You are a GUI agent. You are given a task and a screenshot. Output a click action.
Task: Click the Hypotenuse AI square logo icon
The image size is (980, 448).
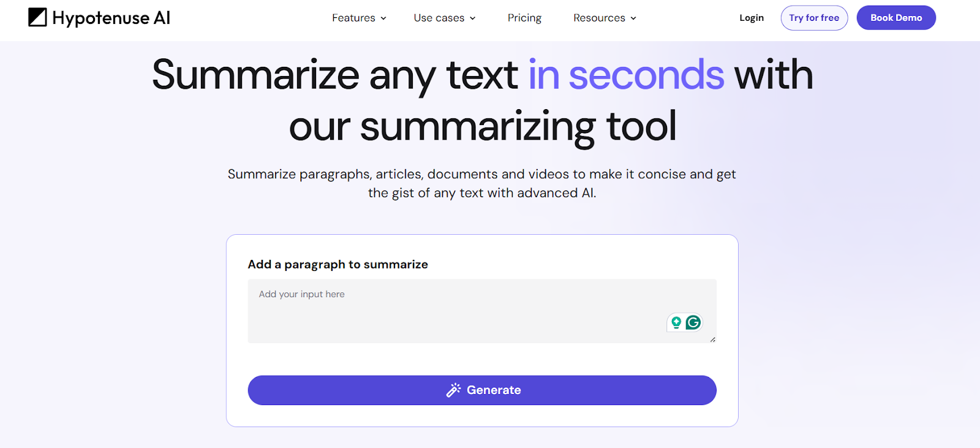pos(37,18)
